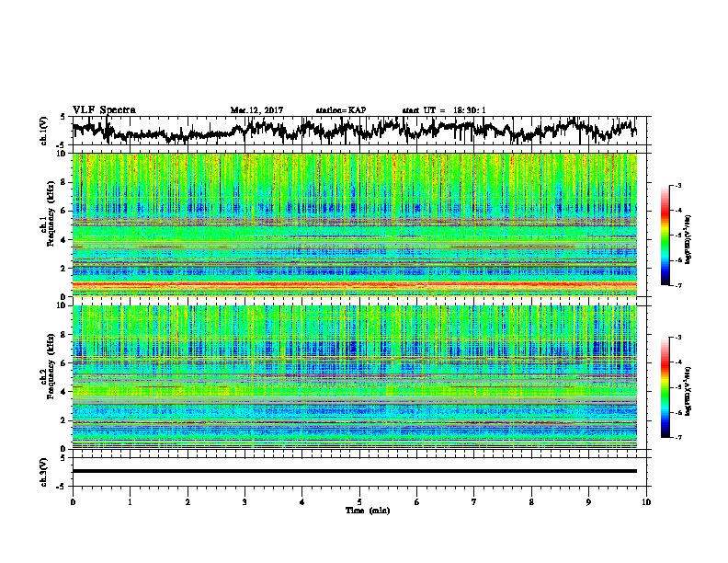
Task: Click time axis tick label "6"
Action: pyautogui.click(x=417, y=502)
